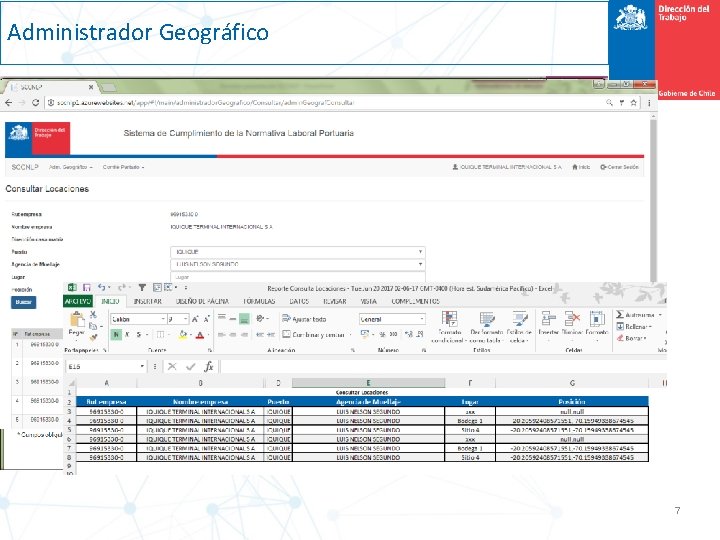
Task: Toggle Italic (K) formatting
Action: [x=127, y=335]
